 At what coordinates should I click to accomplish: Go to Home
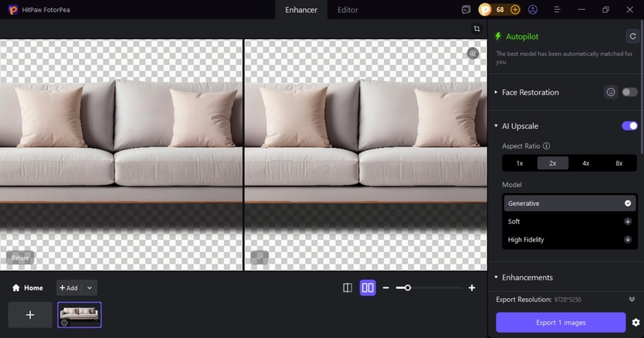point(27,288)
